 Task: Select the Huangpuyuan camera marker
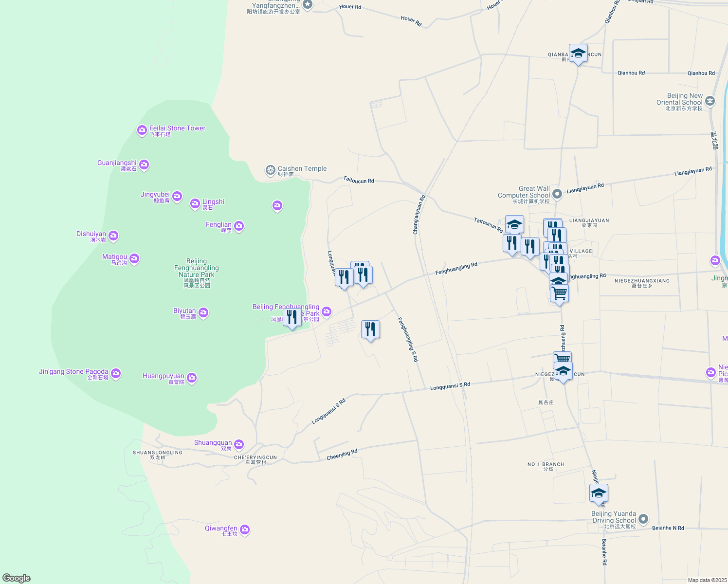click(x=192, y=378)
